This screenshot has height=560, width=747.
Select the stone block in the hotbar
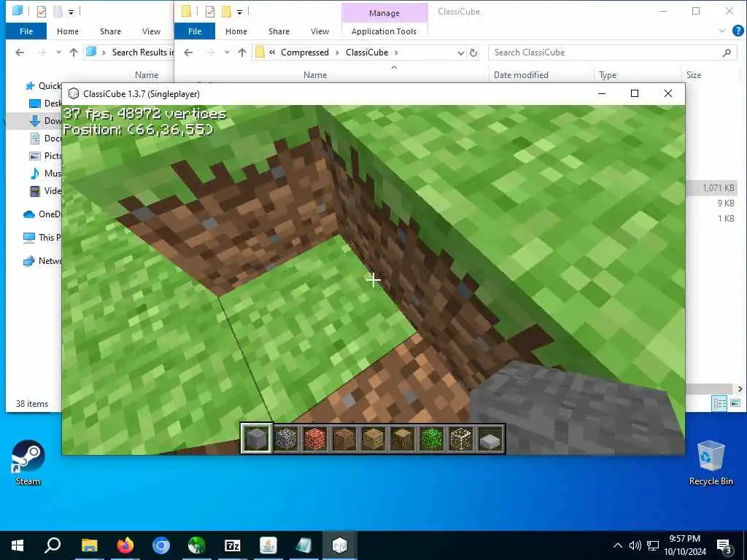256,438
